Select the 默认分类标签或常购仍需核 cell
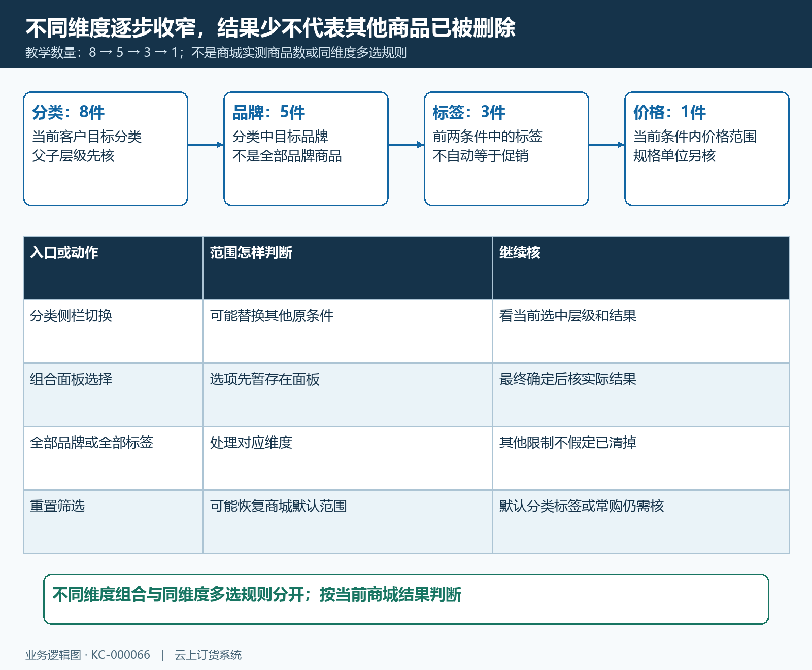This screenshot has width=812, height=670. (640, 522)
